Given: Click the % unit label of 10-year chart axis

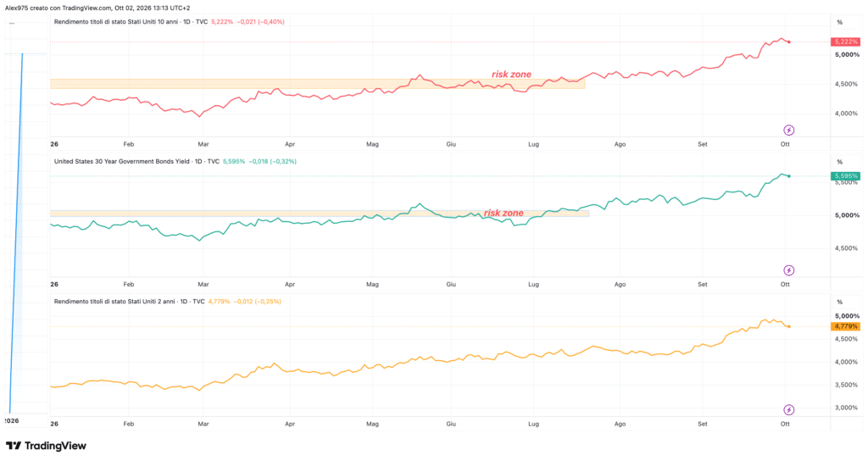Looking at the screenshot, I should coord(840,22).
